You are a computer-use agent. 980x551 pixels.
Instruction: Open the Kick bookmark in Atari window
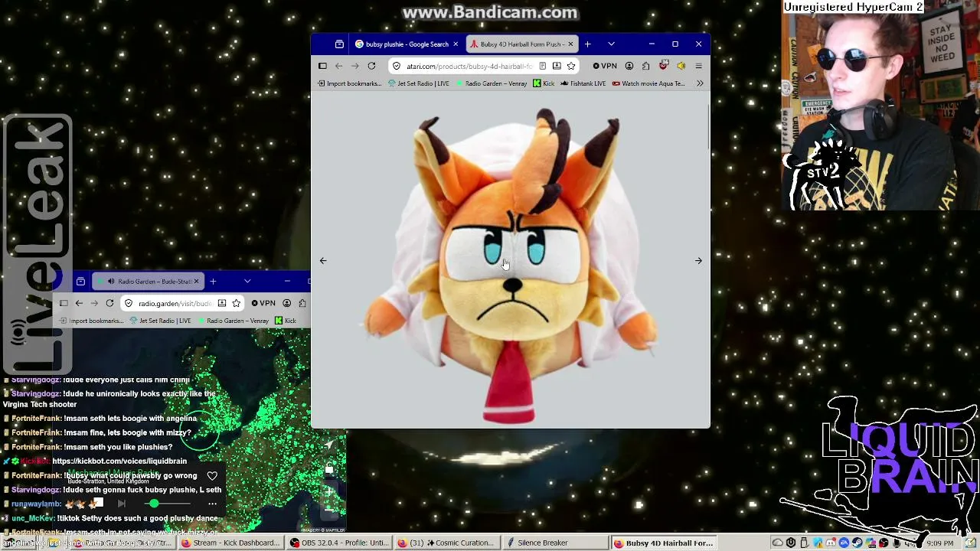pos(544,83)
